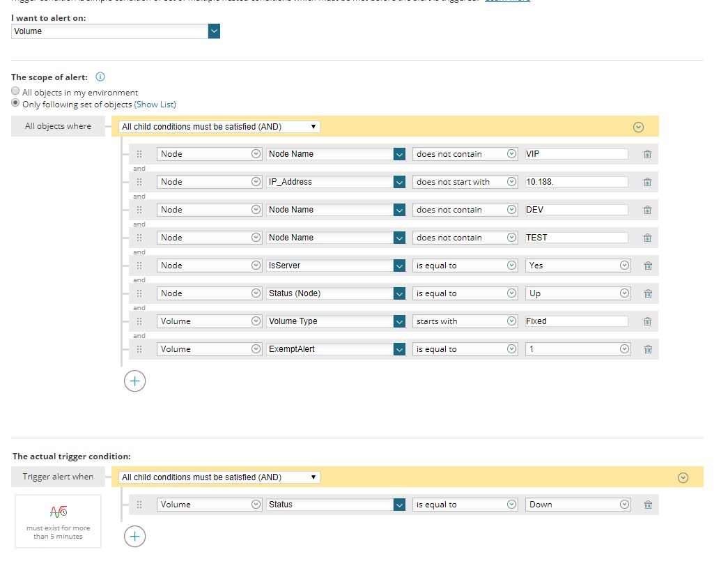Click drag handle of the TEST condition row

tap(139, 238)
